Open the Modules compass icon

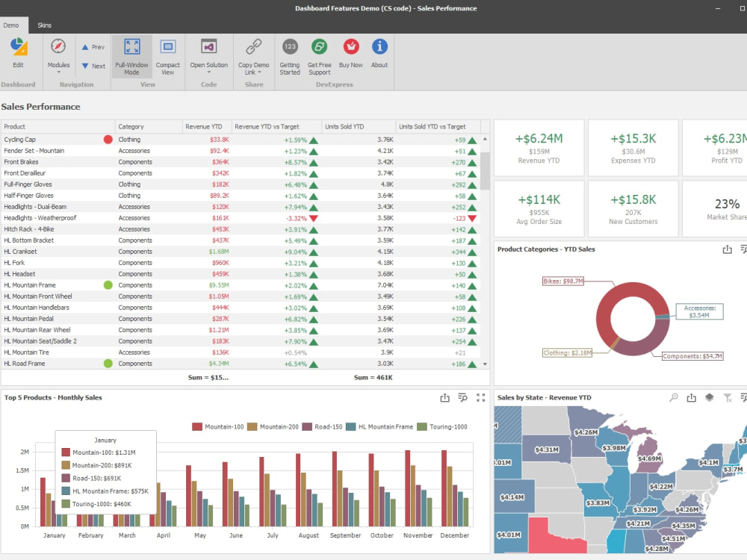(58, 46)
